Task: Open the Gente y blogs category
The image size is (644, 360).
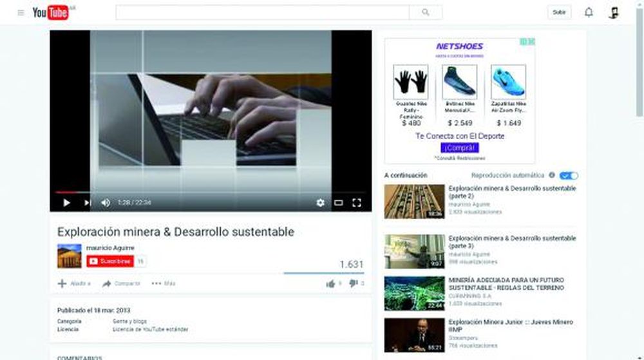Action: pos(130,321)
